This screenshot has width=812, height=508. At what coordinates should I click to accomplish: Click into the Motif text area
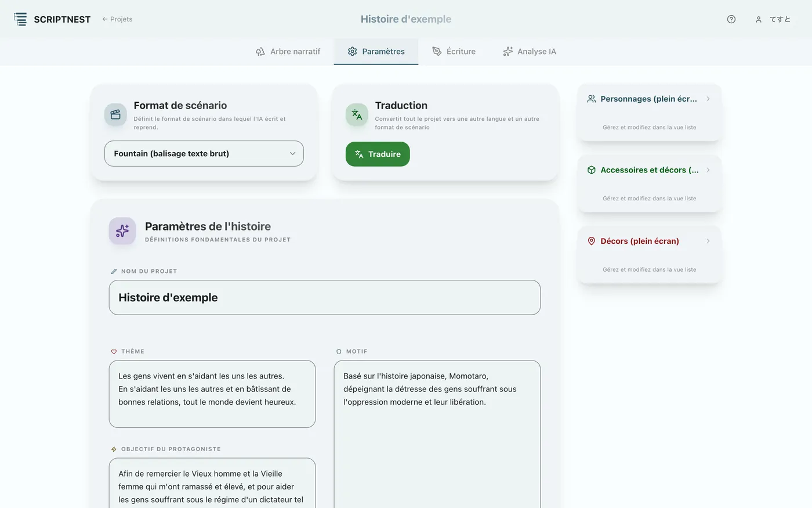click(437, 434)
